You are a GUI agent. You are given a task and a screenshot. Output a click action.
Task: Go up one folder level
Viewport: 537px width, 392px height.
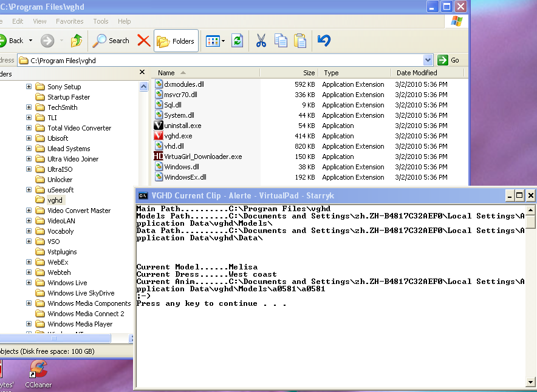[77, 41]
